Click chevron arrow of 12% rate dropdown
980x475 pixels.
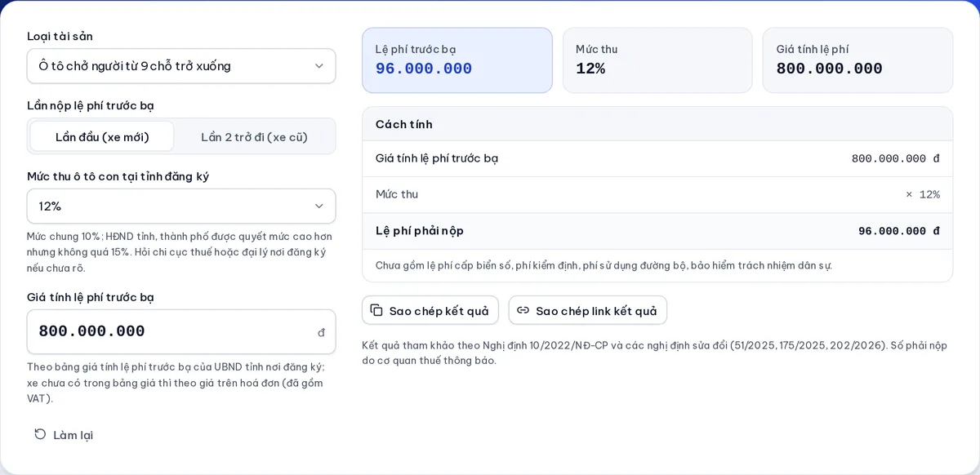319,206
